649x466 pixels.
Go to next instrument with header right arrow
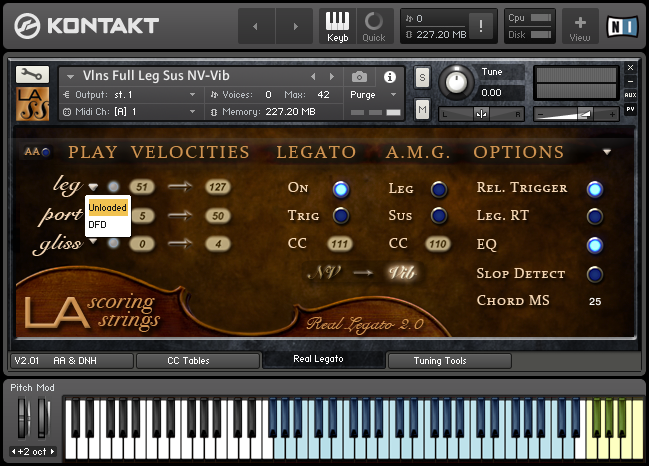(x=295, y=26)
